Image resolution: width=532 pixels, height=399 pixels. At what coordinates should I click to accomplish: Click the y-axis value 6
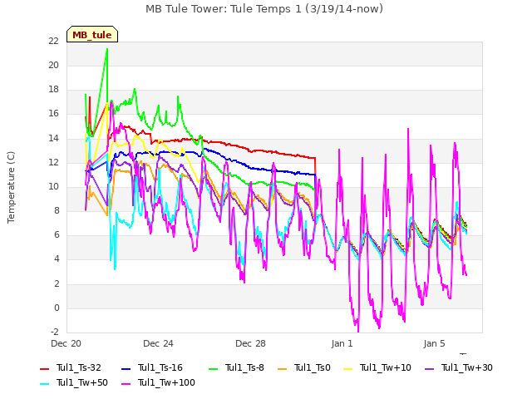(57, 234)
